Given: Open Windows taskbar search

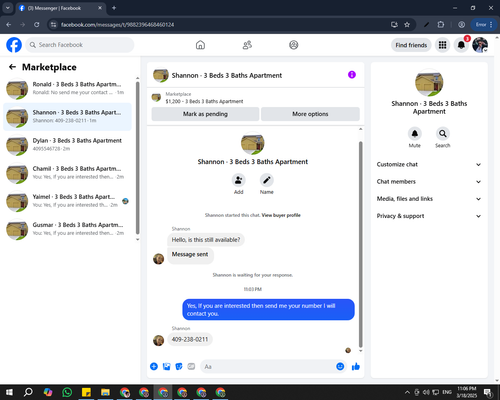Looking at the screenshot, I should click(28, 392).
